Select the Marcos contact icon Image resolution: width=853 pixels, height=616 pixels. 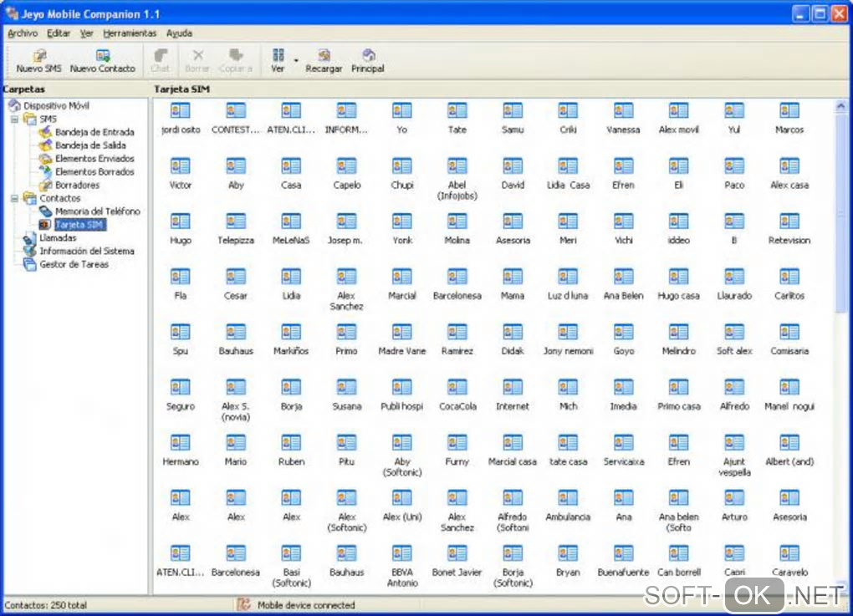click(x=789, y=111)
